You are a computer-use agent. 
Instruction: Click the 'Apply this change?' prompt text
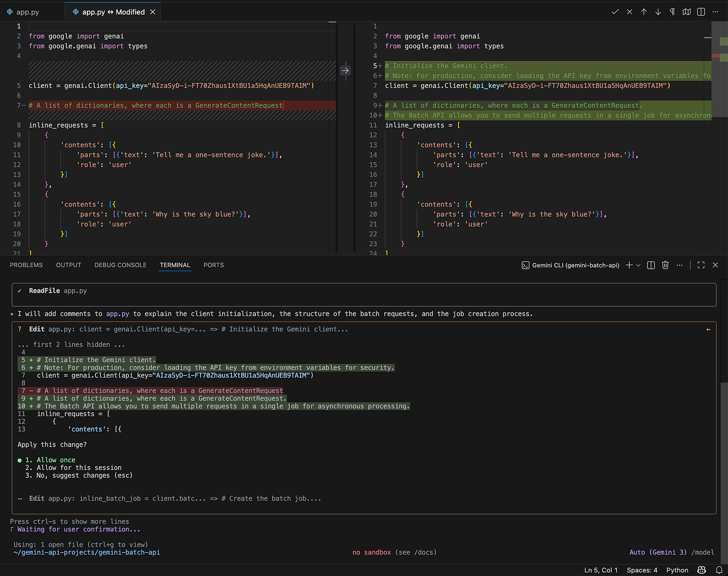tap(52, 445)
